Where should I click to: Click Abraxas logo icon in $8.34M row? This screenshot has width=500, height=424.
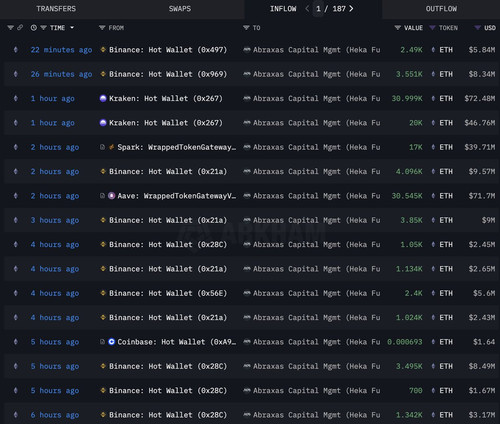pos(247,74)
